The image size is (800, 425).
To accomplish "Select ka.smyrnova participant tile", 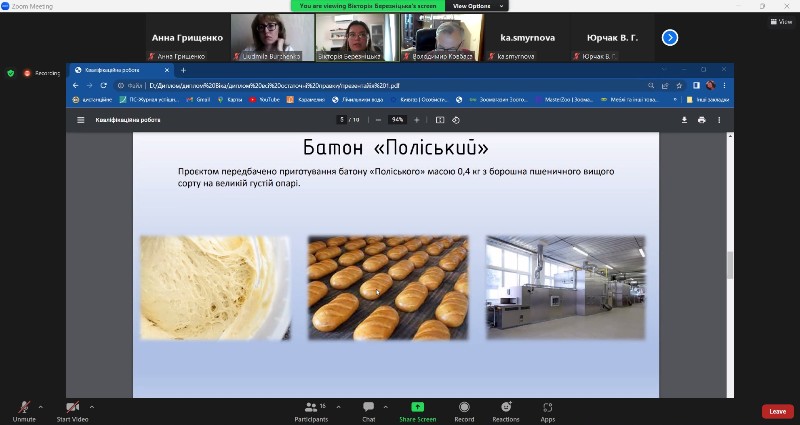I will 527,38.
